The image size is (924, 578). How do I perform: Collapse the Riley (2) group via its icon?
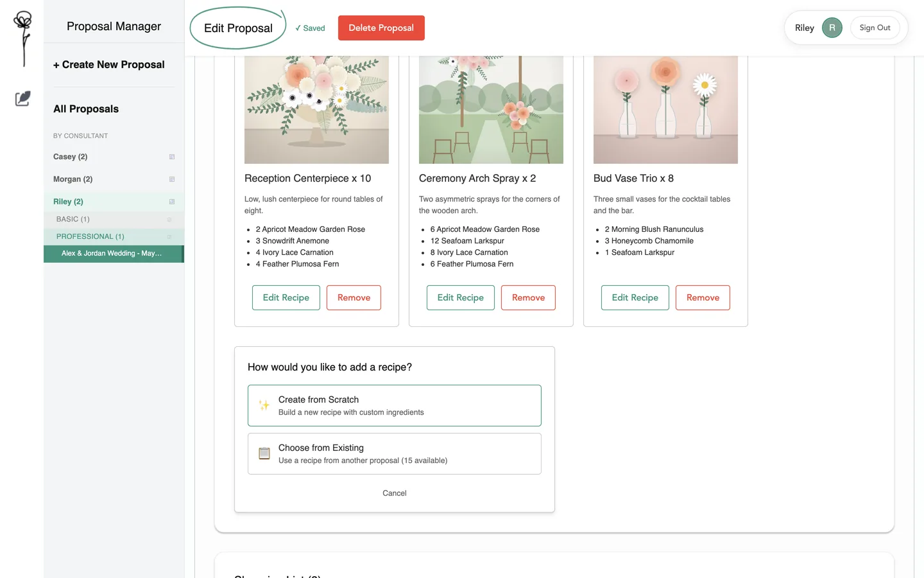172,202
